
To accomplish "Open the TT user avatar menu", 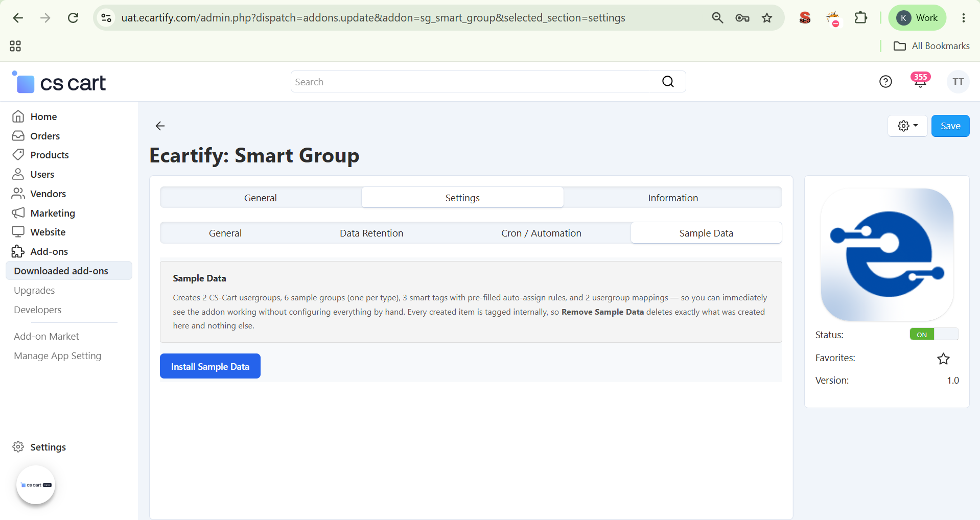I will 958,82.
